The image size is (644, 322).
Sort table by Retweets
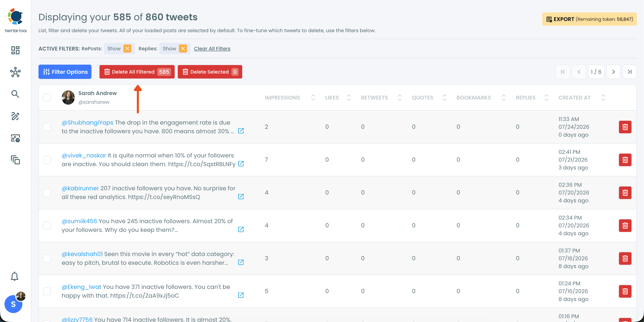pyautogui.click(x=400, y=97)
